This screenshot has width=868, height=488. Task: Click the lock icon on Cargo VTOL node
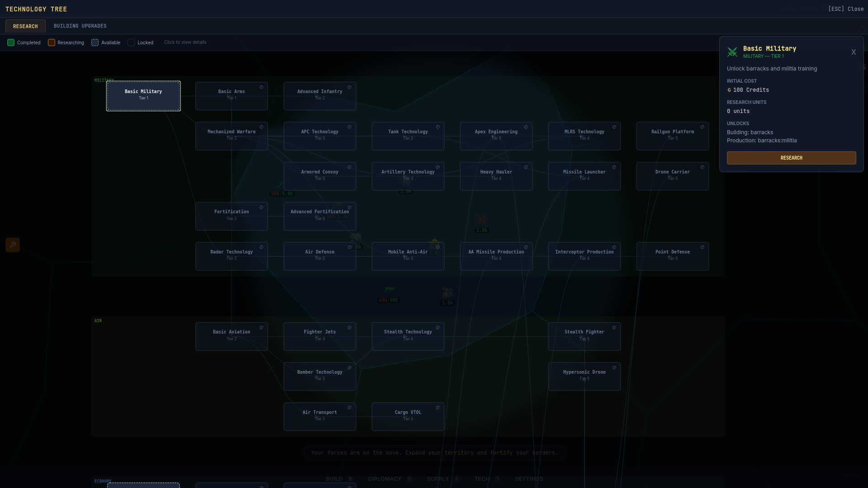click(438, 408)
